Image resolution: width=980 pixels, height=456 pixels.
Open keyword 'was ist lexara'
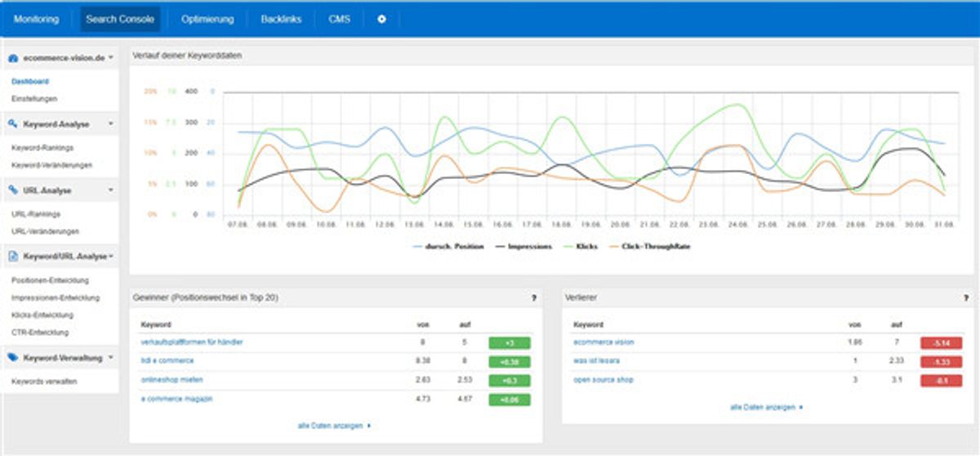[596, 360]
